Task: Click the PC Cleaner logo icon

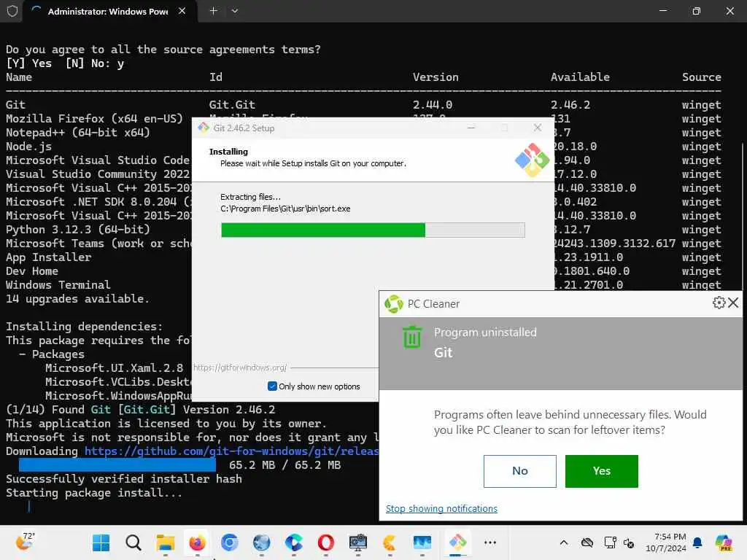Action: tap(393, 304)
